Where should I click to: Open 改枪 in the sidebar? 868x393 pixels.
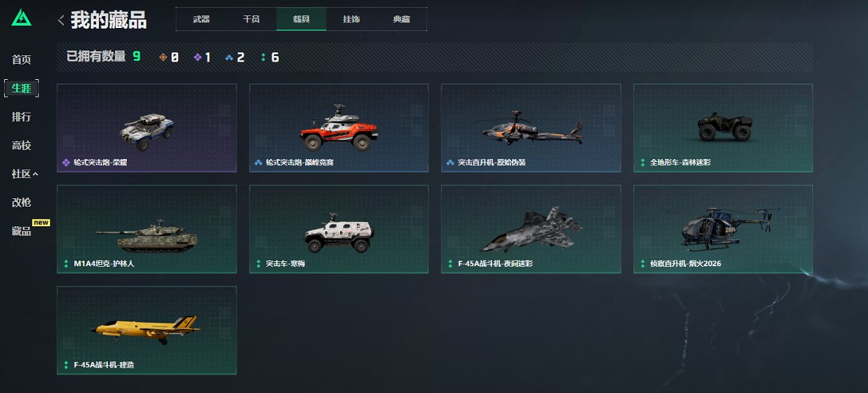point(21,202)
